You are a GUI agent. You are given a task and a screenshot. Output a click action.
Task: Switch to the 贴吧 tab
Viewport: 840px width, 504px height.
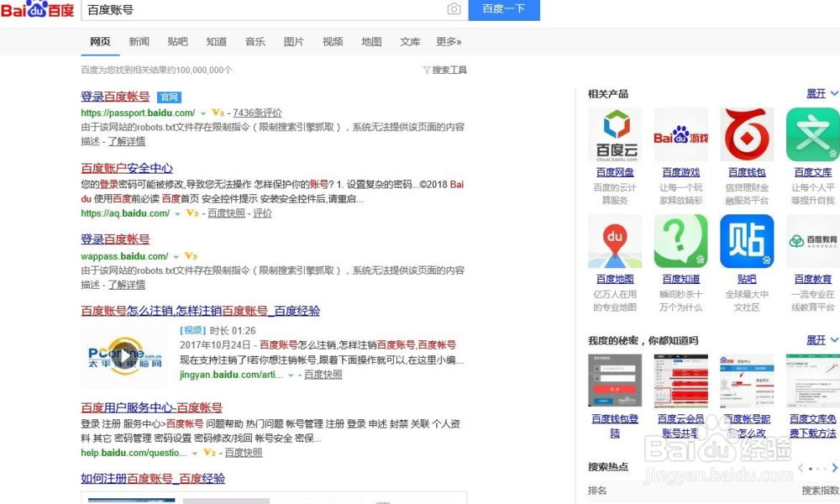[177, 42]
